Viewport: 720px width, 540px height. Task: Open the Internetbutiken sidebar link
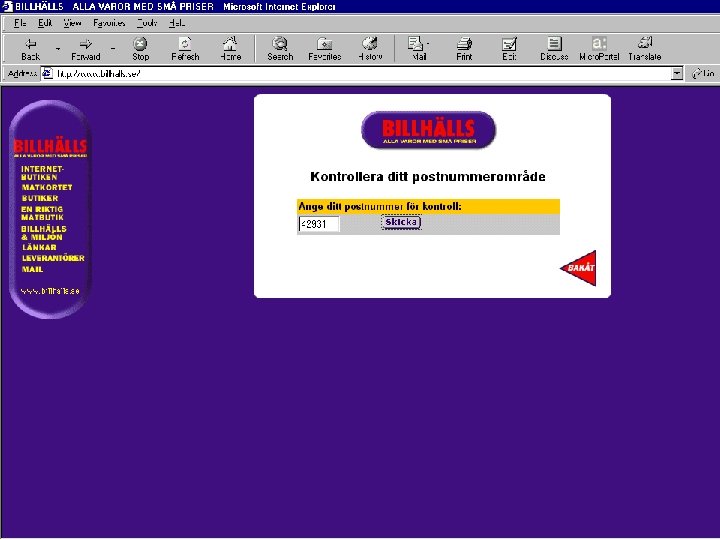point(42,173)
